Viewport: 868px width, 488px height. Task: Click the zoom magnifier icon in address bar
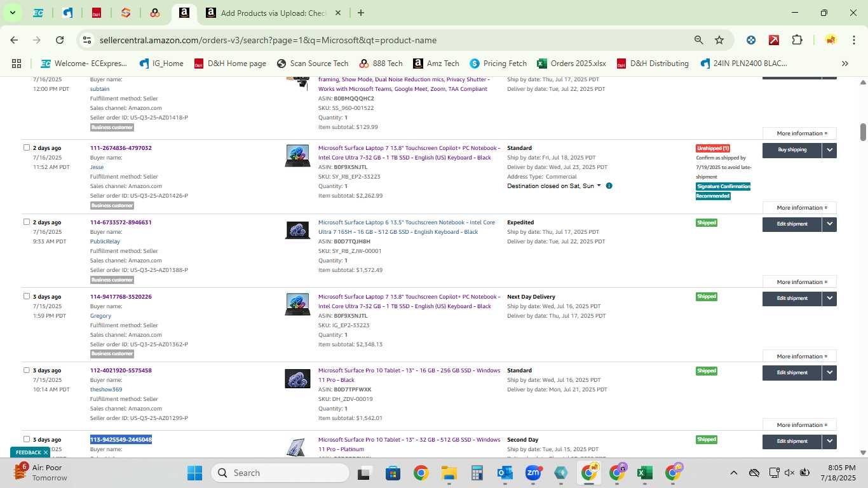pos(698,40)
